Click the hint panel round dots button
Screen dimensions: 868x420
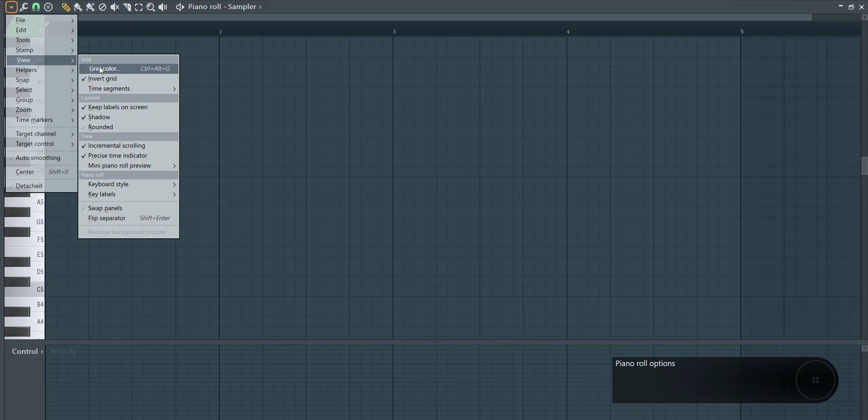click(x=816, y=380)
